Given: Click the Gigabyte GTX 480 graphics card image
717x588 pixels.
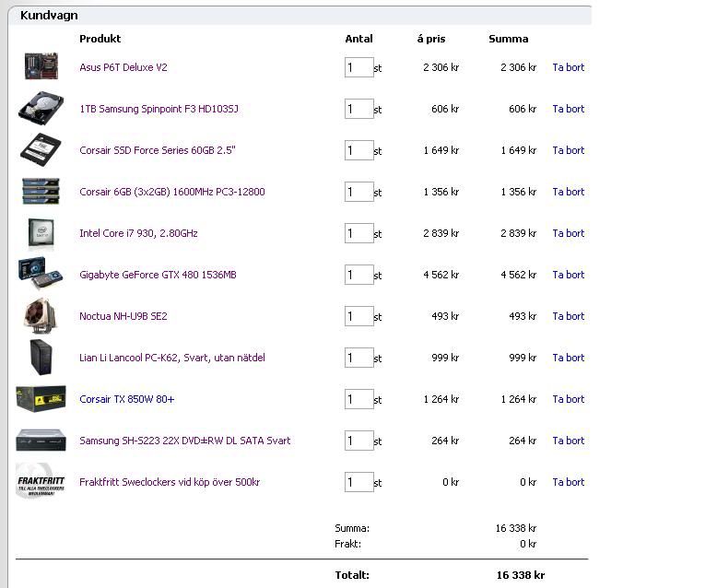Looking at the screenshot, I should [41, 275].
